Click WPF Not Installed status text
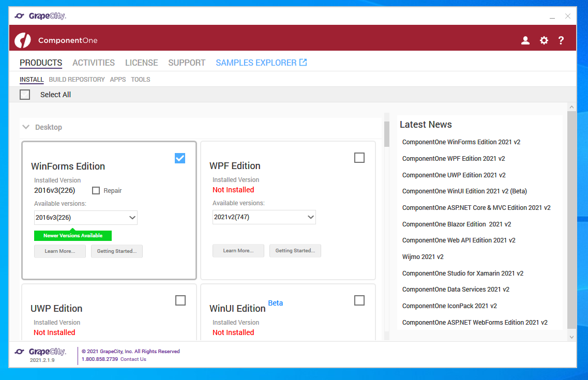The height and width of the screenshot is (380, 588). pos(233,190)
